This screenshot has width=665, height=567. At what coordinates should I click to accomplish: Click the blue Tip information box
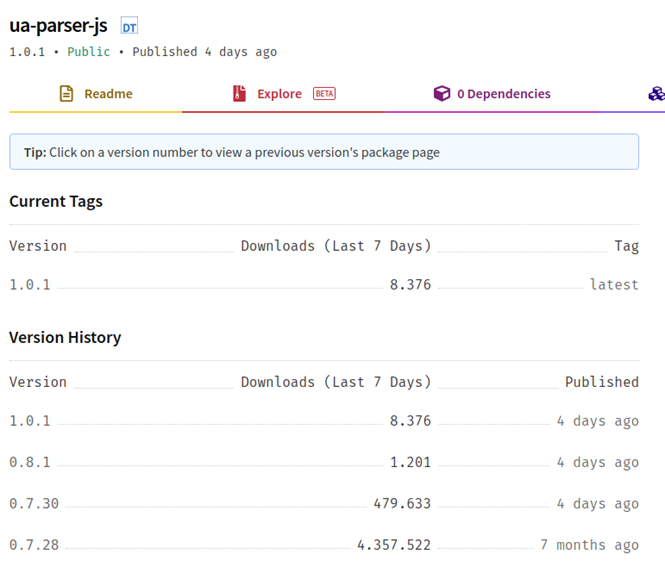coord(324,152)
